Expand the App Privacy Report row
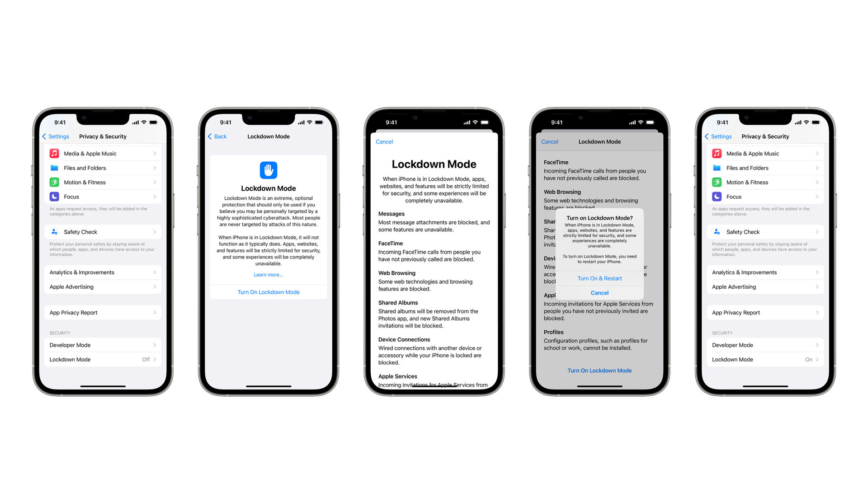The image size is (868, 488). [x=100, y=312]
